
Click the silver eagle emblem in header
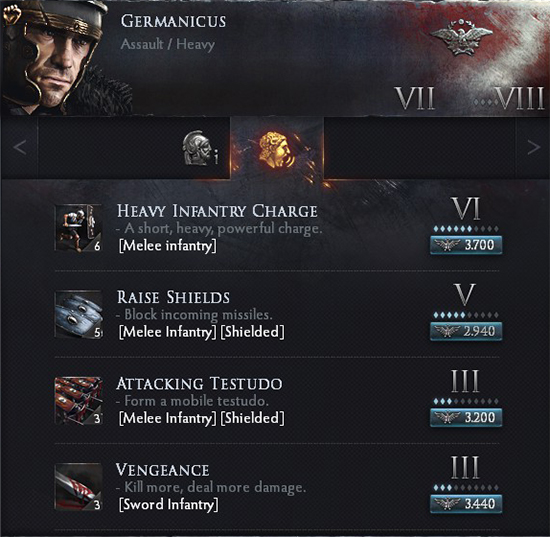(461, 37)
